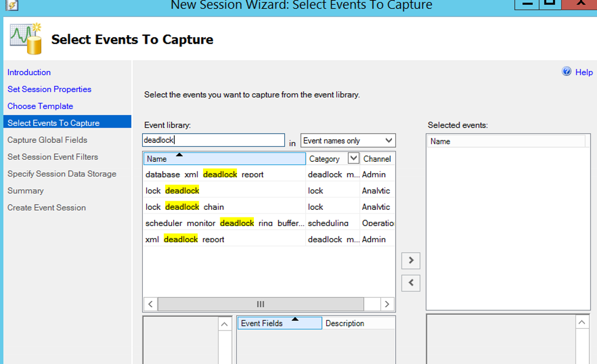This screenshot has height=364, width=597.
Task: Go to the Introduction page
Action: tap(29, 72)
